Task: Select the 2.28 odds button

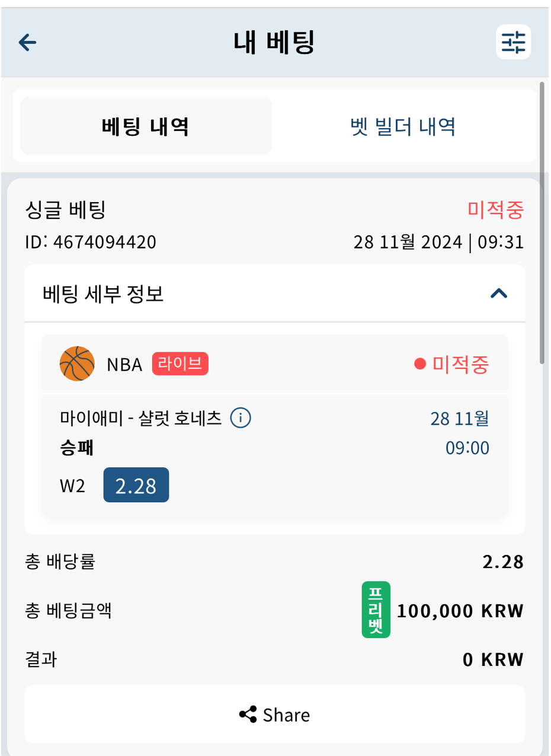Action: pyautogui.click(x=136, y=485)
